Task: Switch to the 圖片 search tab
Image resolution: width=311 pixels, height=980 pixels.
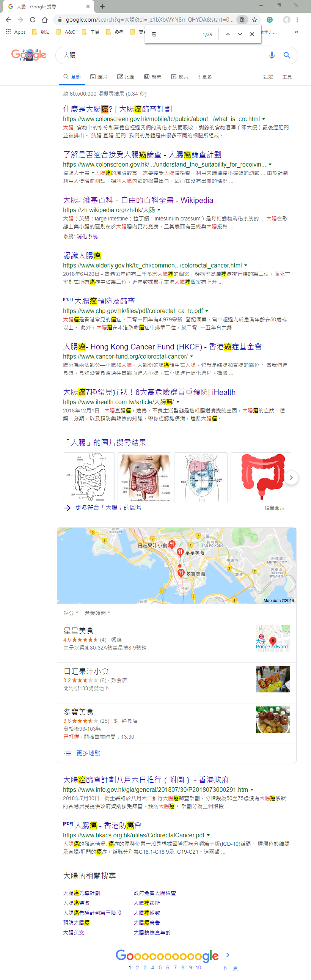Action: [x=99, y=77]
